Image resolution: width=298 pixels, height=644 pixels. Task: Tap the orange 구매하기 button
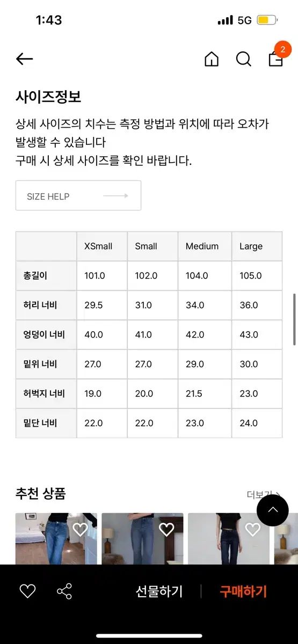pos(243,591)
